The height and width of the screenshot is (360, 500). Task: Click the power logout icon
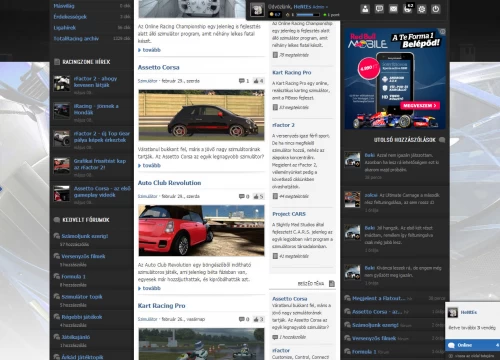[436, 9]
